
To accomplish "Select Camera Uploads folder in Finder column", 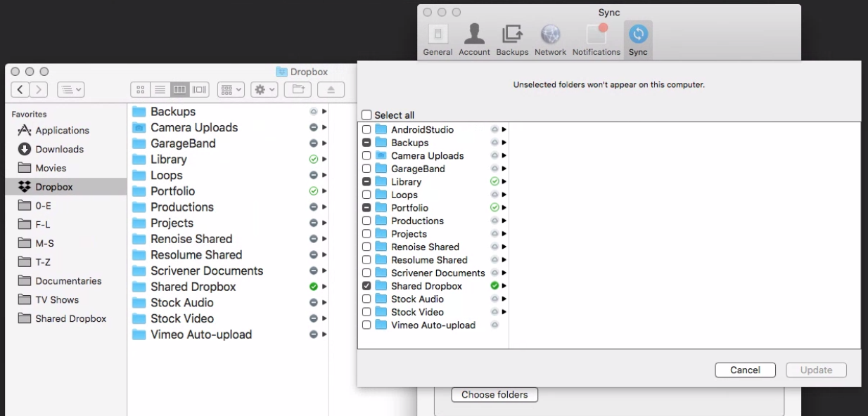I will tap(228, 127).
